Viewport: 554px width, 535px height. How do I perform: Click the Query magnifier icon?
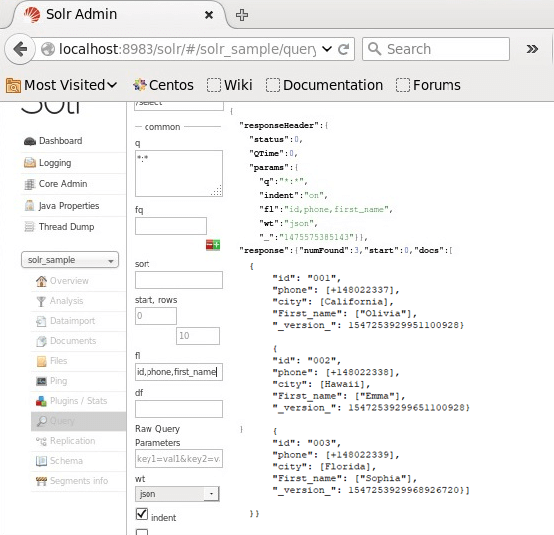coord(42,421)
